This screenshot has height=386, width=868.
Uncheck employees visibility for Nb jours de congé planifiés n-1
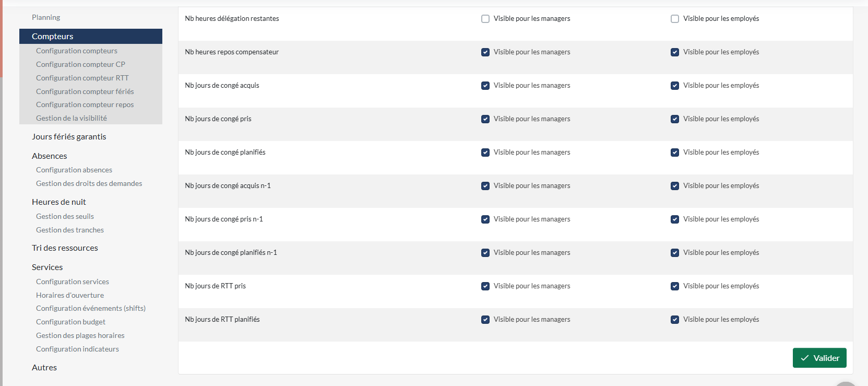[x=675, y=253]
